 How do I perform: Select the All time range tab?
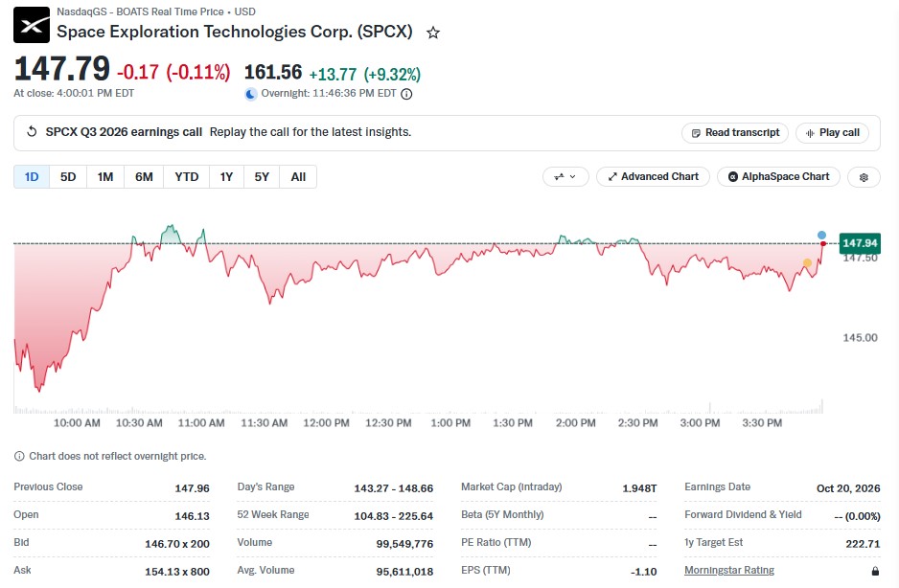298,177
